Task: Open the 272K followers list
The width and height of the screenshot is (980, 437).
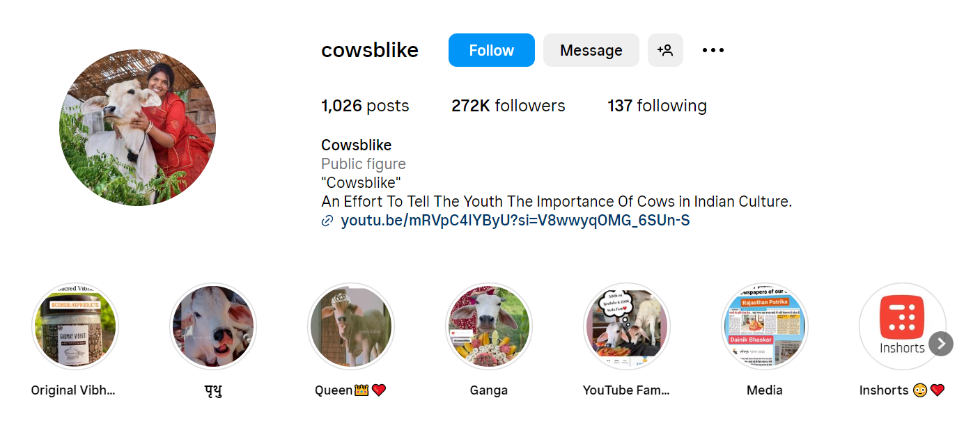Action: coord(508,106)
